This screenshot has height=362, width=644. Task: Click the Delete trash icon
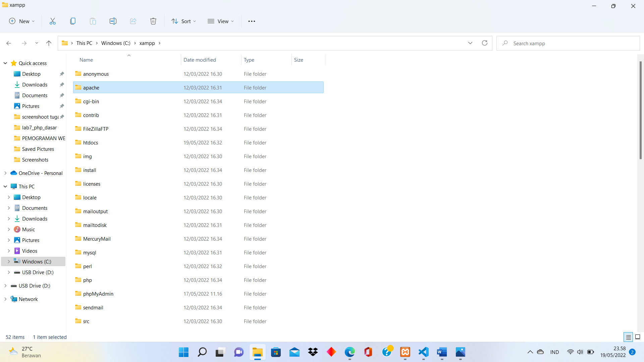click(x=153, y=21)
